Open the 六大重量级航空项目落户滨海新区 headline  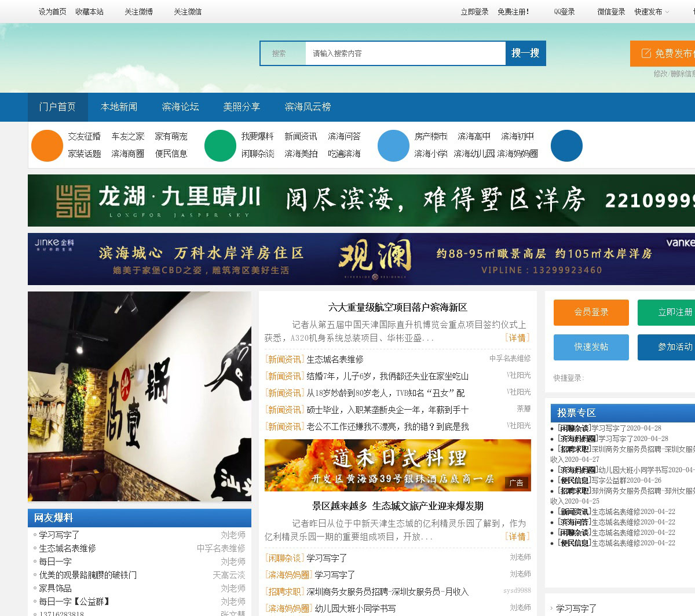(x=397, y=307)
